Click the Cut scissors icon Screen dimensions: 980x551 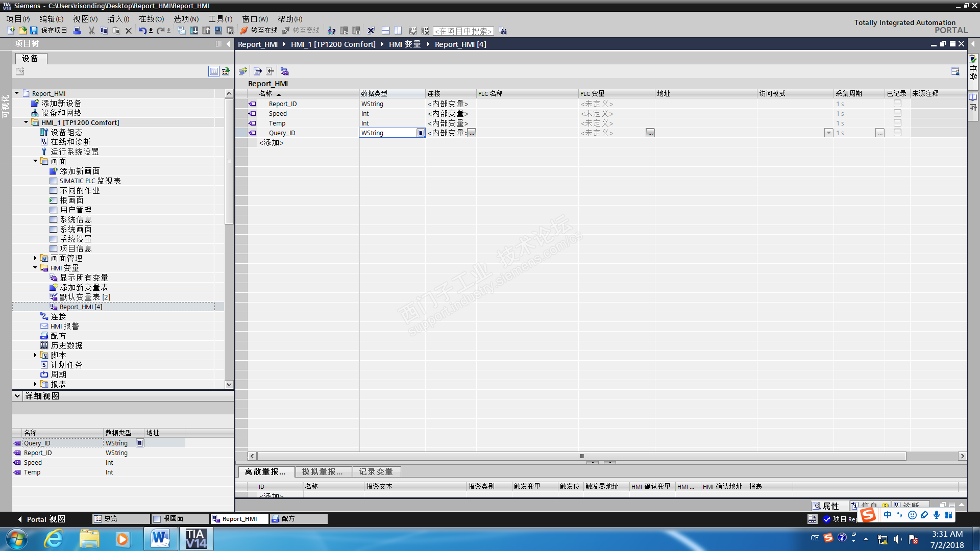point(91,31)
